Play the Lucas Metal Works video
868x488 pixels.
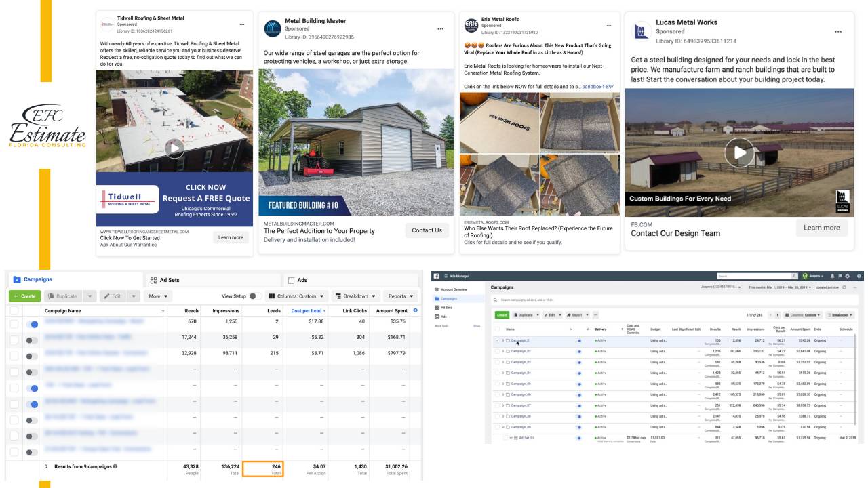click(739, 152)
